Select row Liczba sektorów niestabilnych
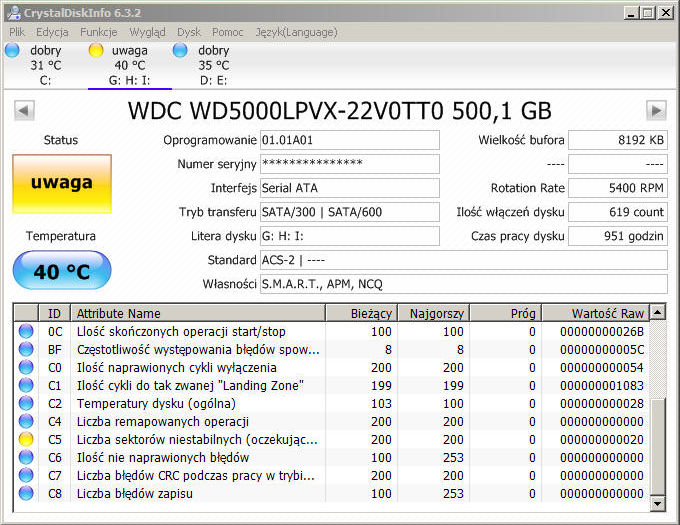This screenshot has height=525, width=680. pyautogui.click(x=332, y=439)
